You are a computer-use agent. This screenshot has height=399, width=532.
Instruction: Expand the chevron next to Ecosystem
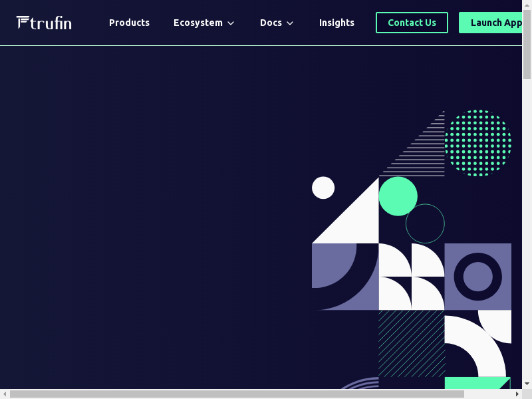(231, 23)
